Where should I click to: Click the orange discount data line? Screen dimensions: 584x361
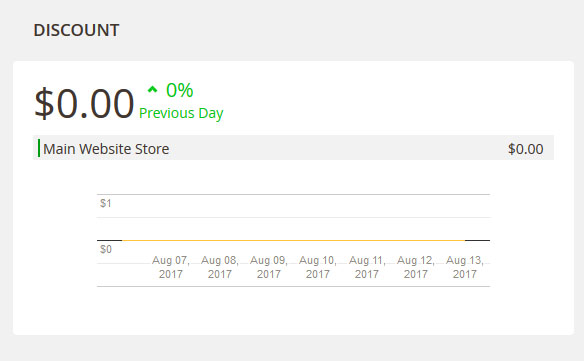coord(293,240)
